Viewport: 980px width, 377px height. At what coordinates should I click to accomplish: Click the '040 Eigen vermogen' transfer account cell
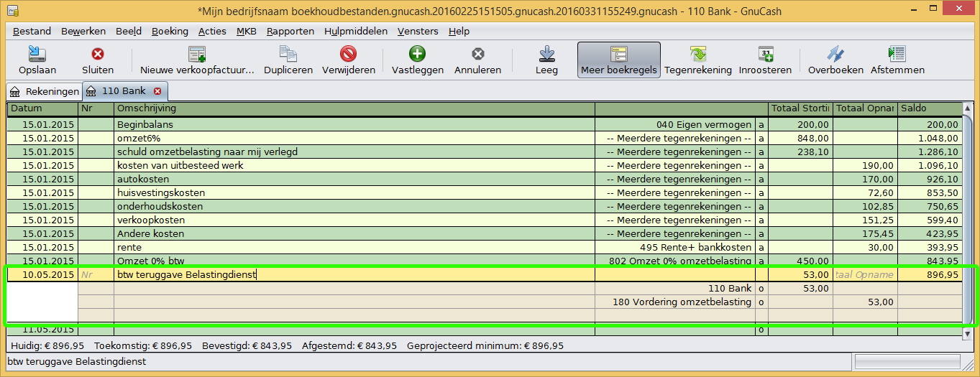pyautogui.click(x=674, y=124)
